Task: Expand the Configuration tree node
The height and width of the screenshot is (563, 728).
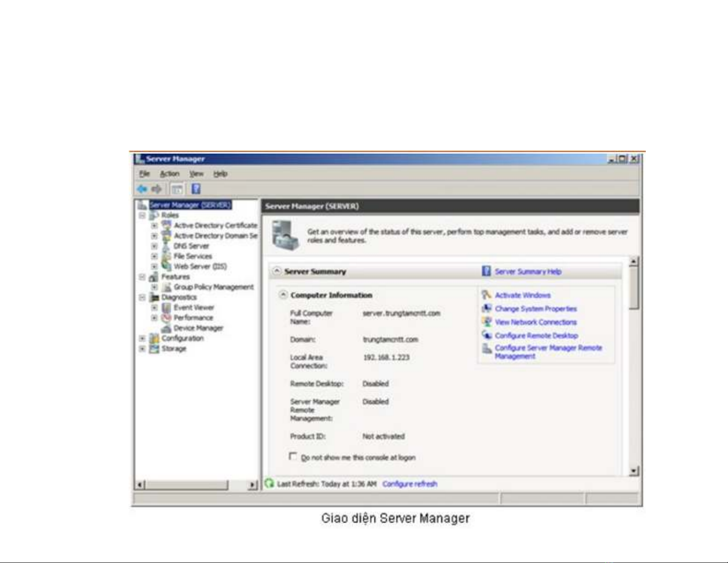Action: click(142, 338)
